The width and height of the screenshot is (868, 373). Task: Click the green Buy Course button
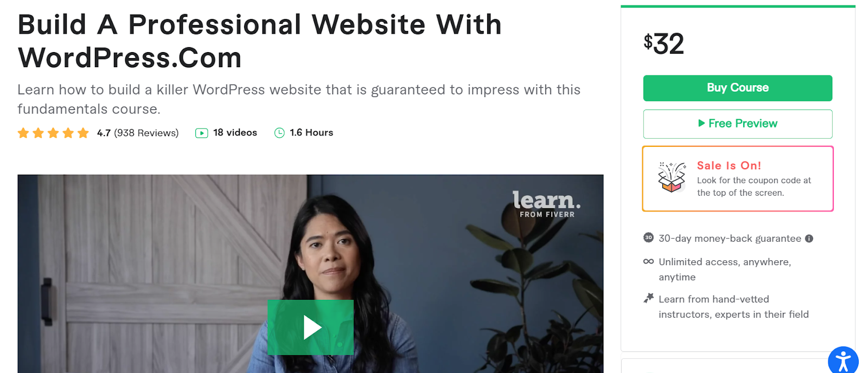(737, 88)
